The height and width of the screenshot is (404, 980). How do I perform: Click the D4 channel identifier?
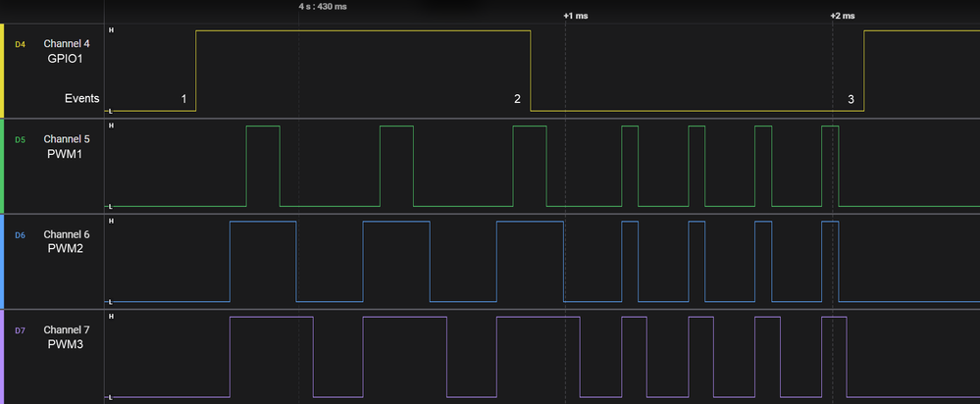click(x=20, y=44)
